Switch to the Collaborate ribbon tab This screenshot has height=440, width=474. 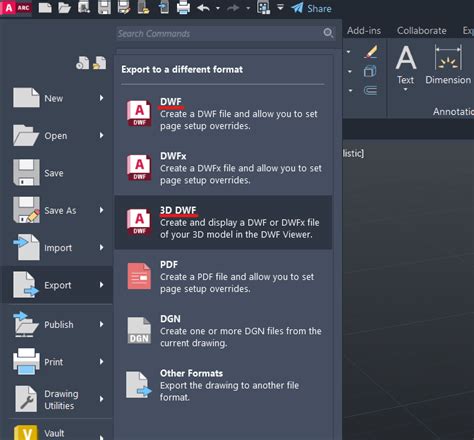click(x=422, y=31)
